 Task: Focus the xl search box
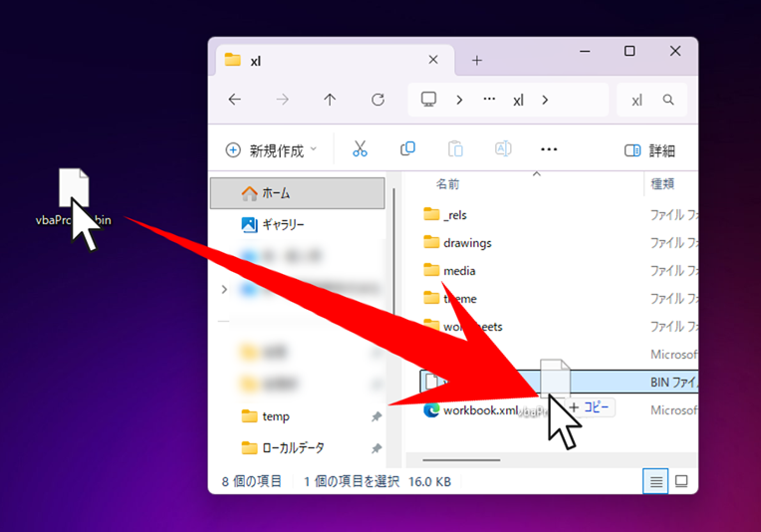point(651,100)
